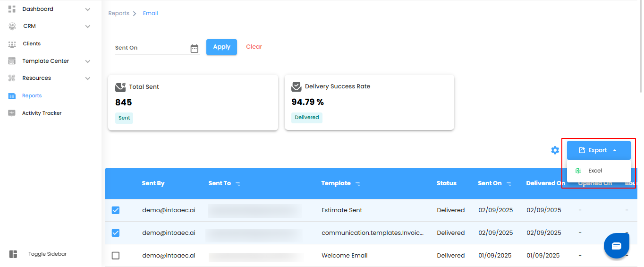Click the 845 total sent value
This screenshot has width=644, height=267.
pos(123,103)
